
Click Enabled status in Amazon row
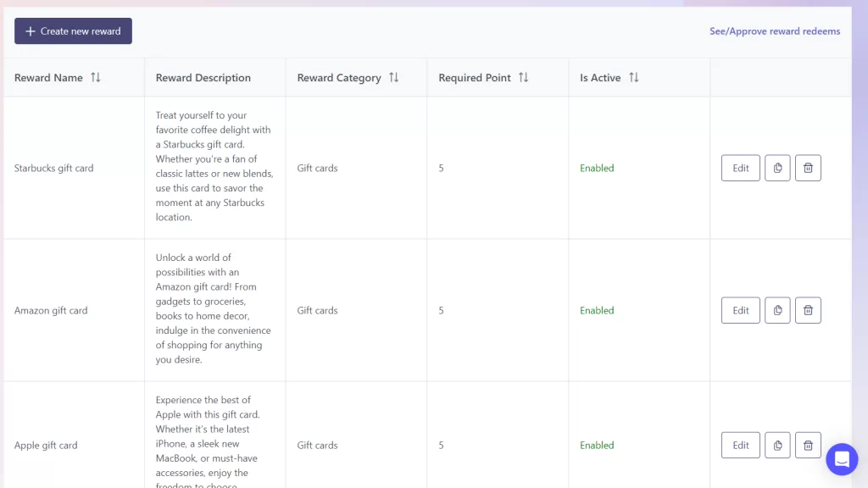(597, 310)
